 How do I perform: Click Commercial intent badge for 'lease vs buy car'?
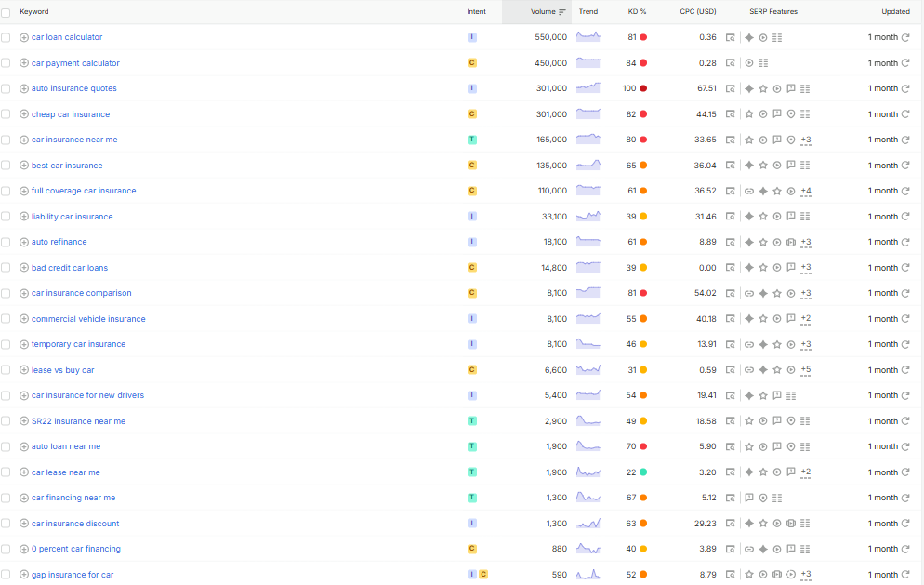click(x=472, y=370)
